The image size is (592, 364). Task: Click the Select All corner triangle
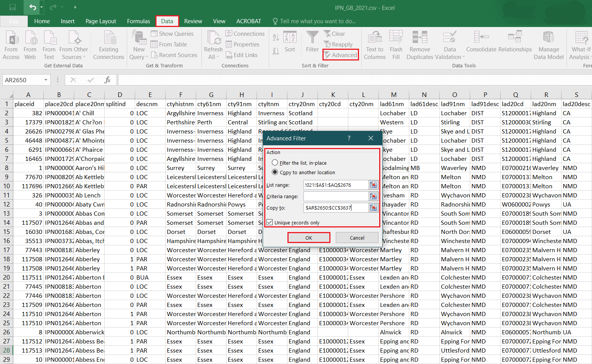7,95
